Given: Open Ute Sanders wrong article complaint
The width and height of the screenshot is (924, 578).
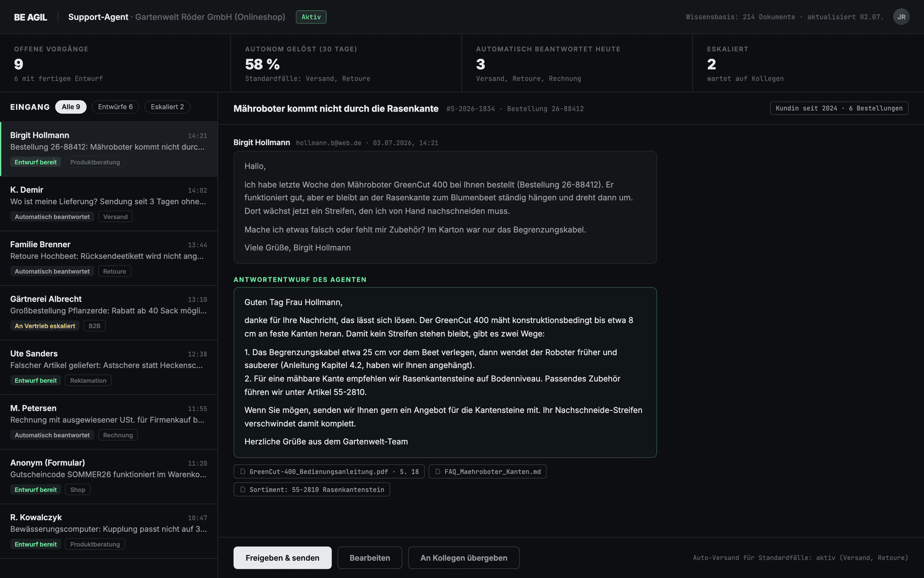Looking at the screenshot, I should click(x=109, y=368).
